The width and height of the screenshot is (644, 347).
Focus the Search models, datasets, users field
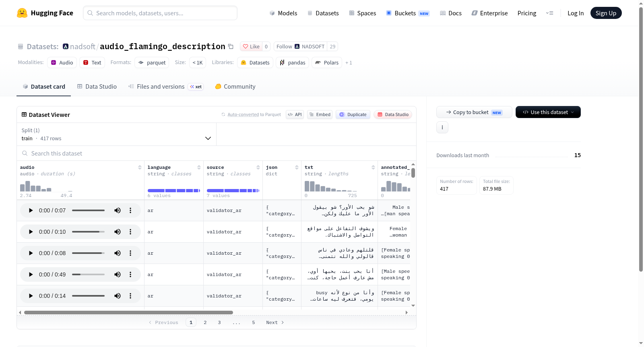coord(160,13)
